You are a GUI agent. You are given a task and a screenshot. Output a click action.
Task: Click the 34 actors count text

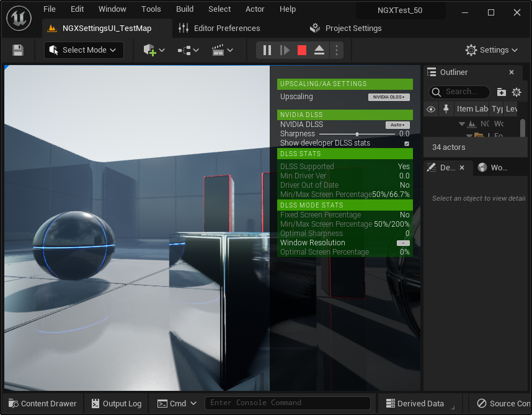tap(448, 147)
